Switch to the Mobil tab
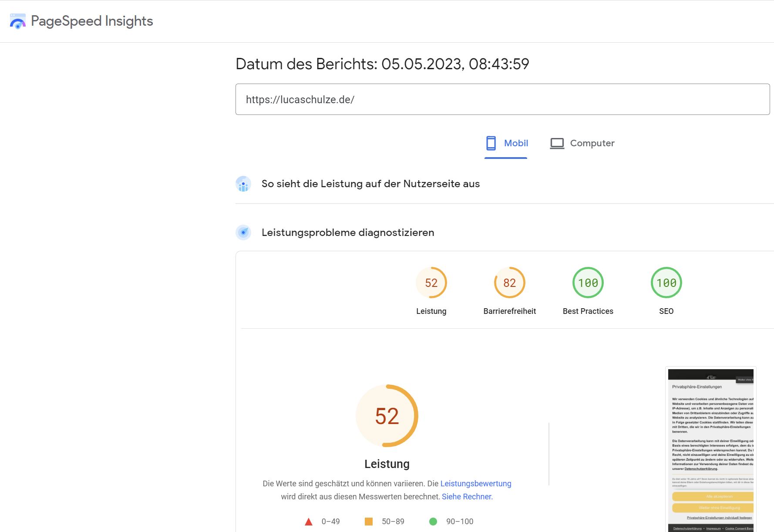The image size is (774, 532). (506, 143)
